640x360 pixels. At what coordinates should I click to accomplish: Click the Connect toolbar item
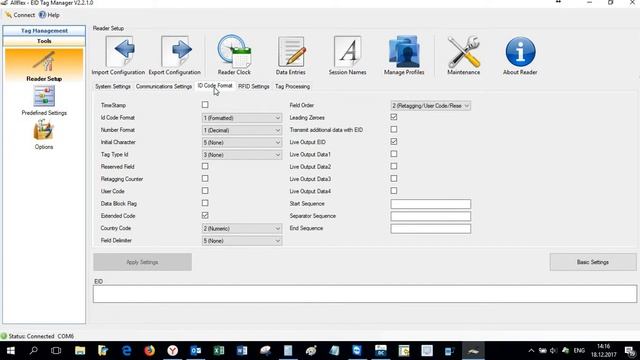click(20, 15)
